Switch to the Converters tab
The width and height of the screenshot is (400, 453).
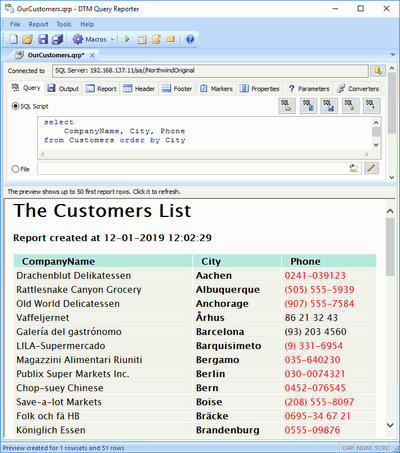pos(358,89)
